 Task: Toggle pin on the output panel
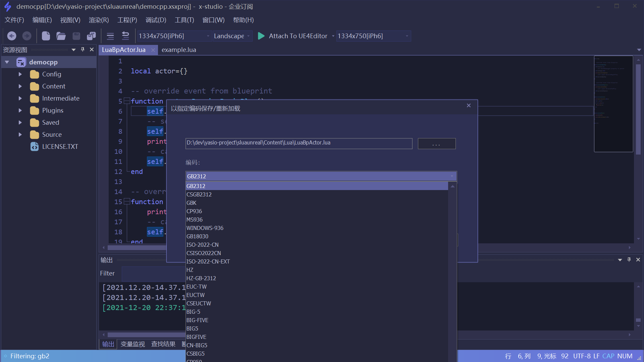pos(629,260)
